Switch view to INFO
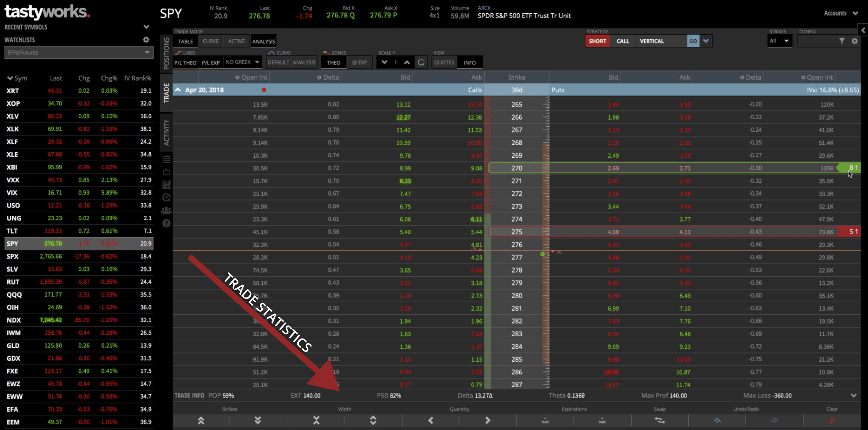Image resolution: width=868 pixels, height=430 pixels. click(x=470, y=63)
